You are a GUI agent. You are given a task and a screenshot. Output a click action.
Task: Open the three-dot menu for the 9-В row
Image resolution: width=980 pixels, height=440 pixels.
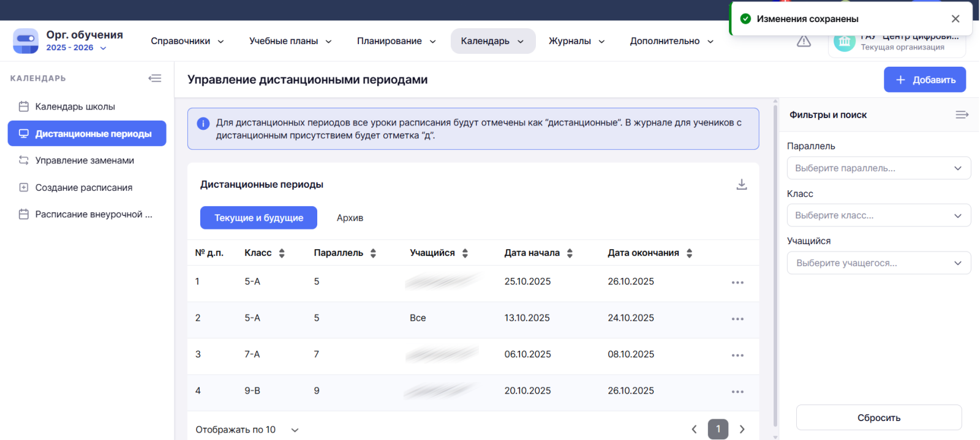(x=737, y=392)
